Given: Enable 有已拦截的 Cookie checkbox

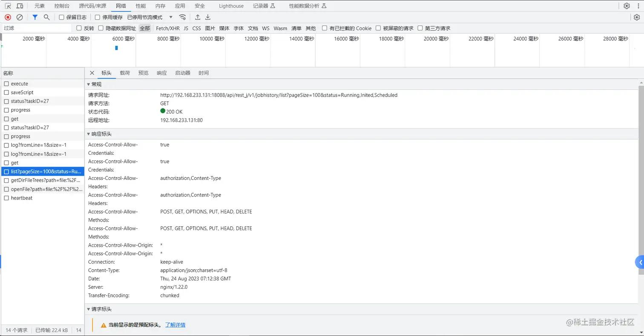Looking at the screenshot, I should click(325, 28).
